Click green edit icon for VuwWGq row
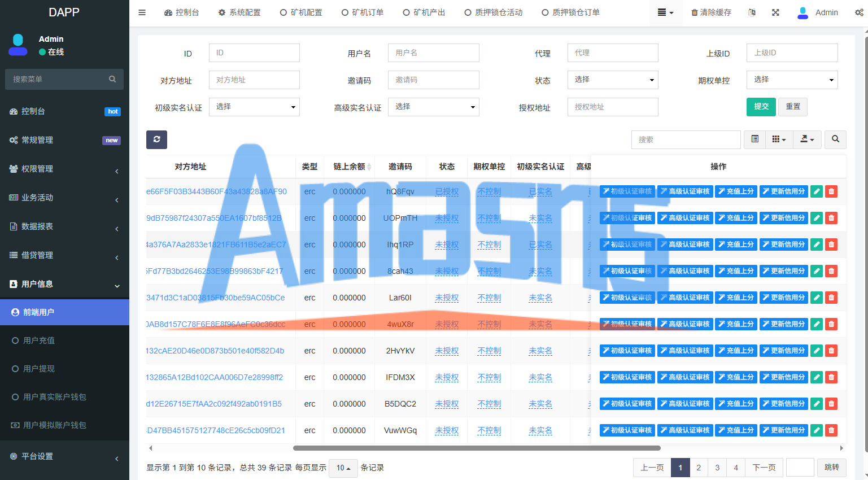Screen dimensions: 868x480 coord(817,430)
